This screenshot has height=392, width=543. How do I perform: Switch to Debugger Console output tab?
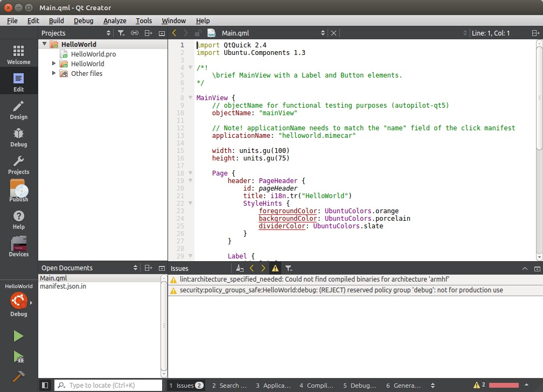click(359, 386)
